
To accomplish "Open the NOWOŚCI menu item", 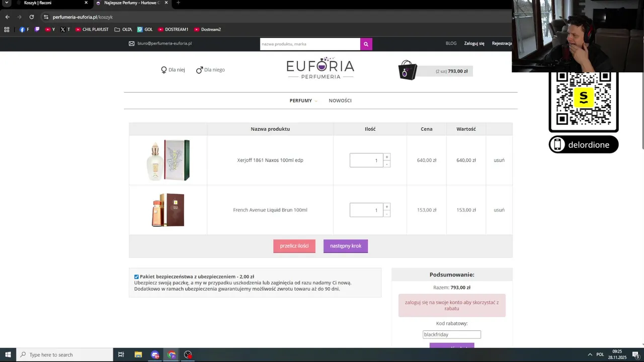I will (340, 101).
